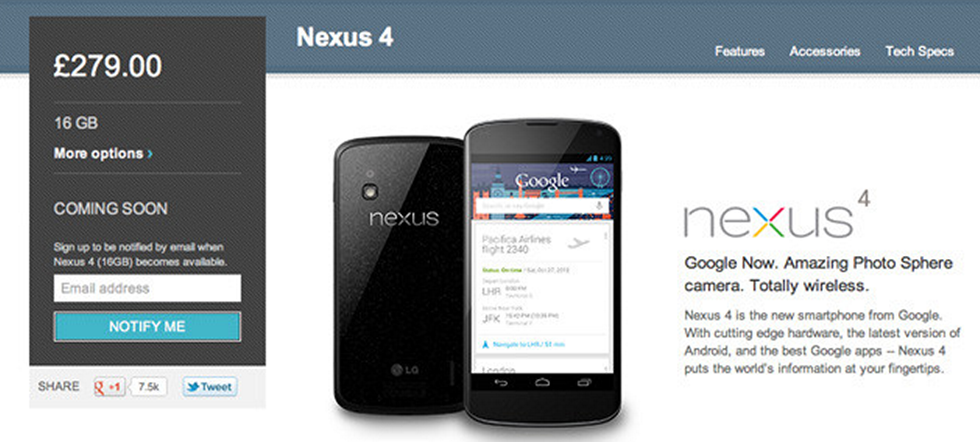Image resolution: width=980 pixels, height=442 pixels.
Task: Expand More options chevron arrow
Action: click(x=150, y=154)
